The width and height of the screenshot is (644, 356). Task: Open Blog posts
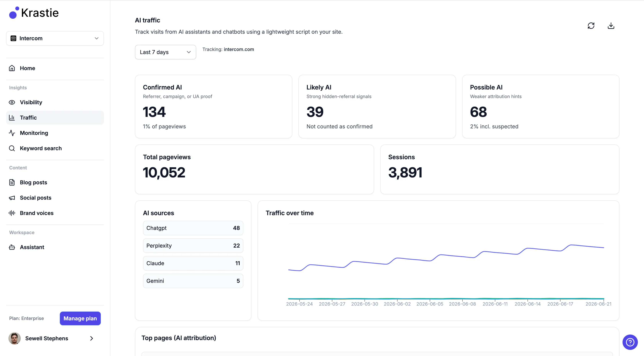click(55, 182)
